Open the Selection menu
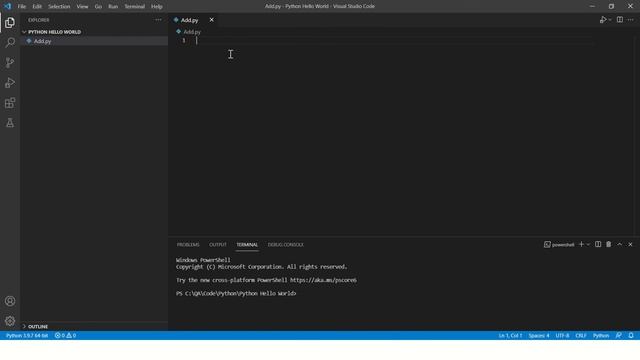Viewport: 640px width, 360px height. click(59, 7)
